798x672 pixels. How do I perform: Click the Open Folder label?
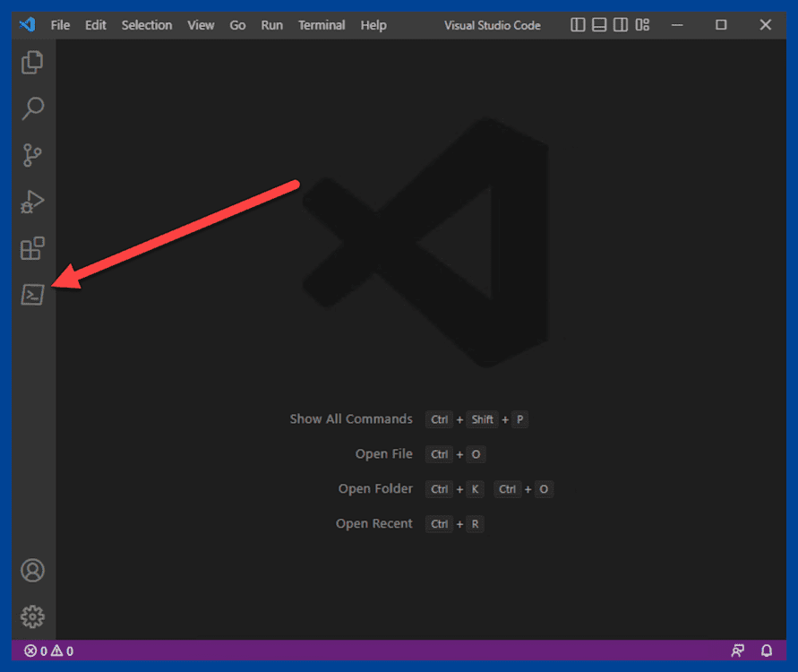click(375, 488)
